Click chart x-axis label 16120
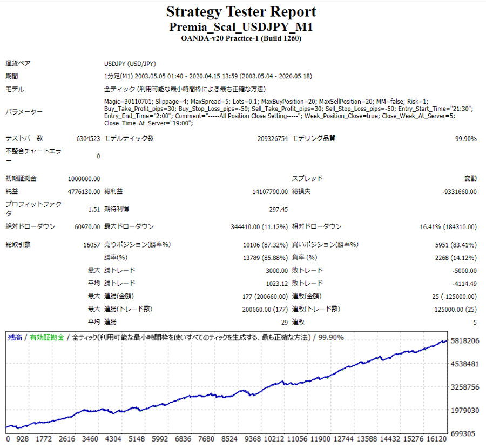 pyautogui.click(x=436, y=439)
